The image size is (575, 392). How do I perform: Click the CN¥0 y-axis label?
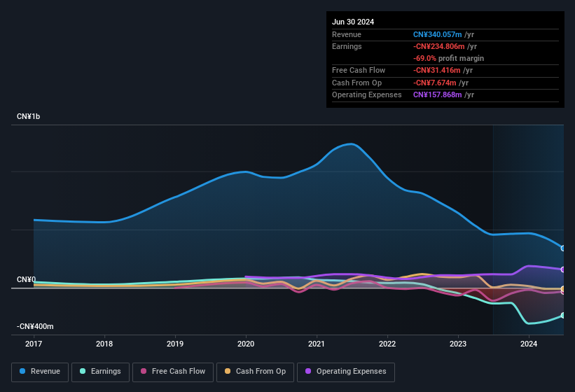26,279
